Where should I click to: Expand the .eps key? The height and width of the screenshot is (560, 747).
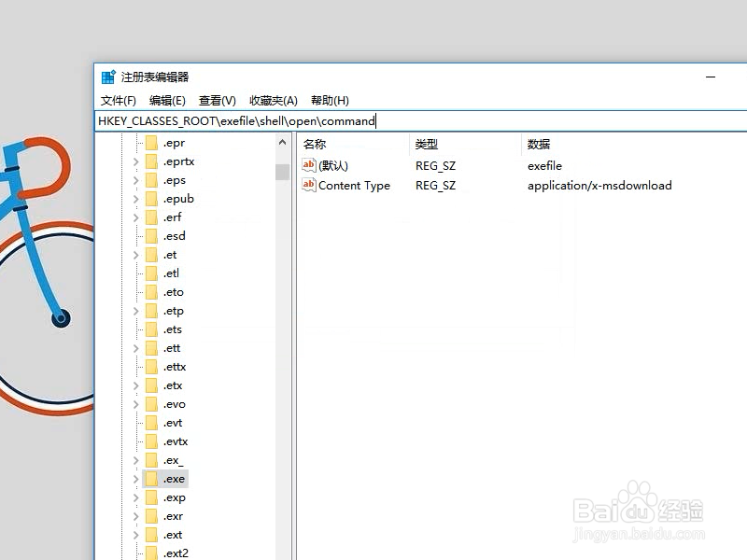pyautogui.click(x=135, y=180)
